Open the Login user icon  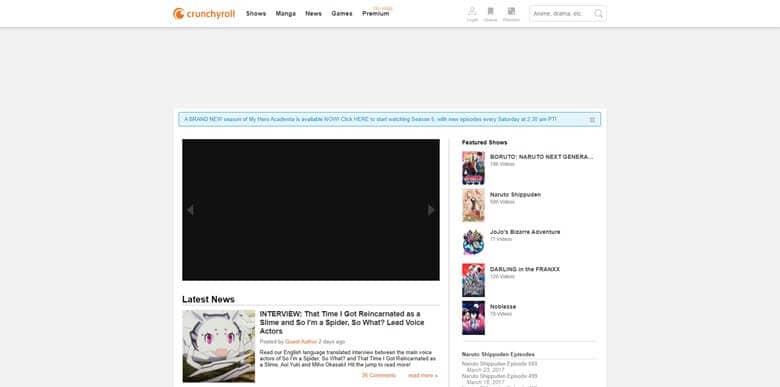(x=472, y=14)
